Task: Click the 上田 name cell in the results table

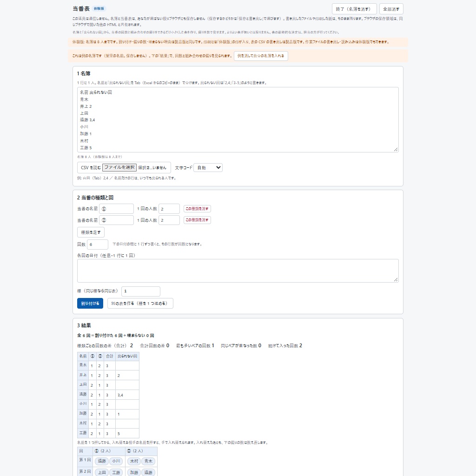Action: point(83,384)
